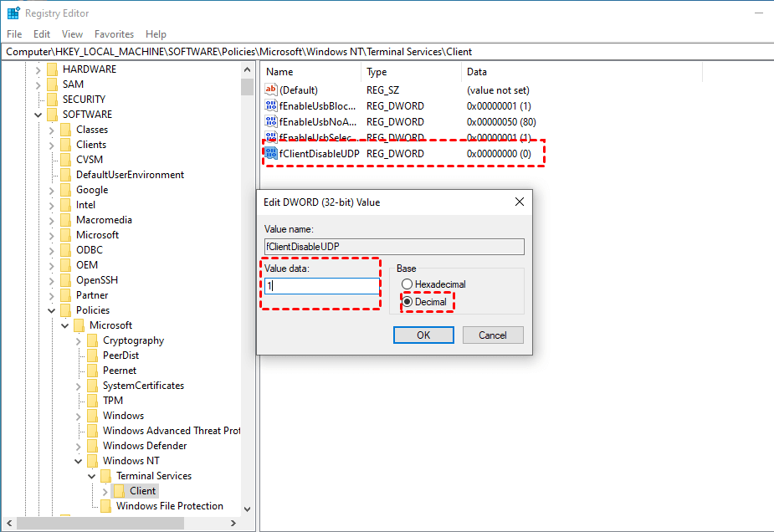
Task: Open the Edit menu
Action: [x=42, y=34]
